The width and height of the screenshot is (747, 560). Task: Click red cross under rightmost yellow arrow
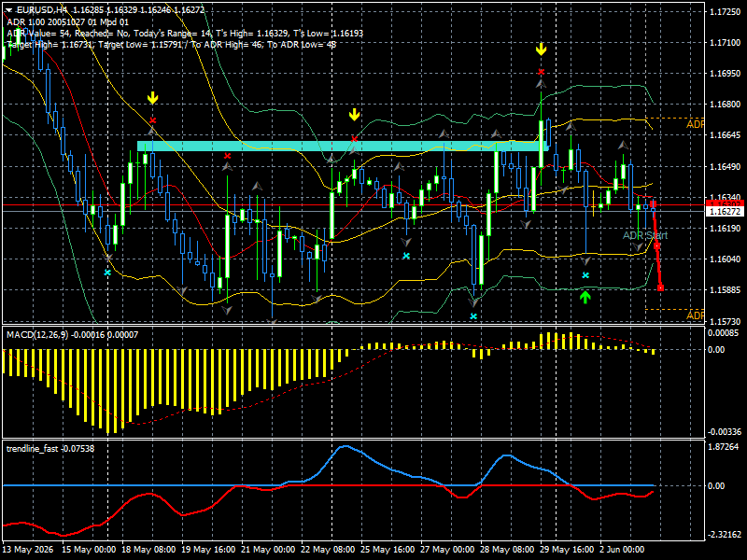point(541,72)
